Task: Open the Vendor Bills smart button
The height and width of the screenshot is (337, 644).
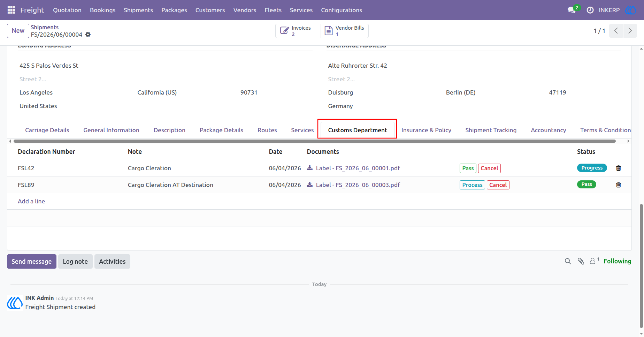Action: click(345, 31)
